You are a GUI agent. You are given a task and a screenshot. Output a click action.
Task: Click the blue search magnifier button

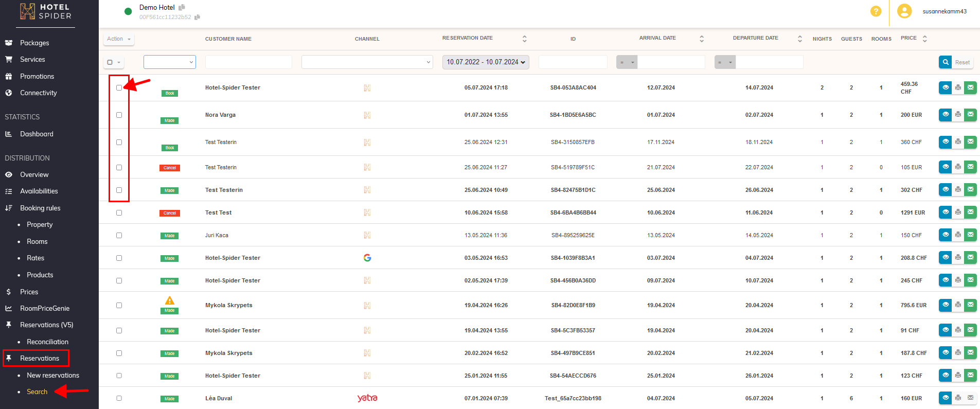(x=945, y=62)
